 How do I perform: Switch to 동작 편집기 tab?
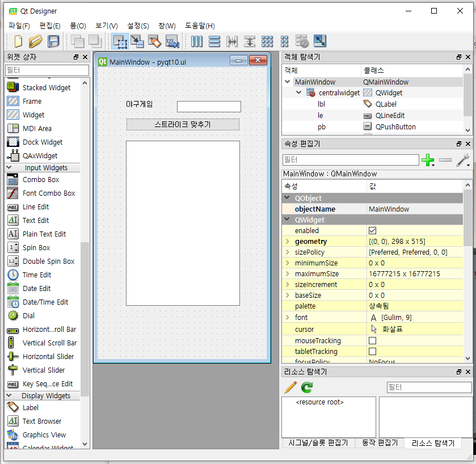(x=380, y=443)
